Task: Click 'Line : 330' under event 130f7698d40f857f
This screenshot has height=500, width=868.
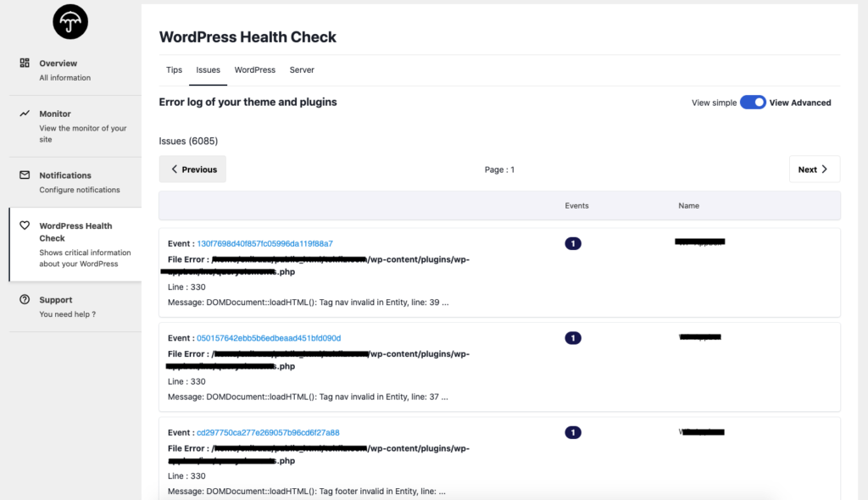Action: point(186,286)
